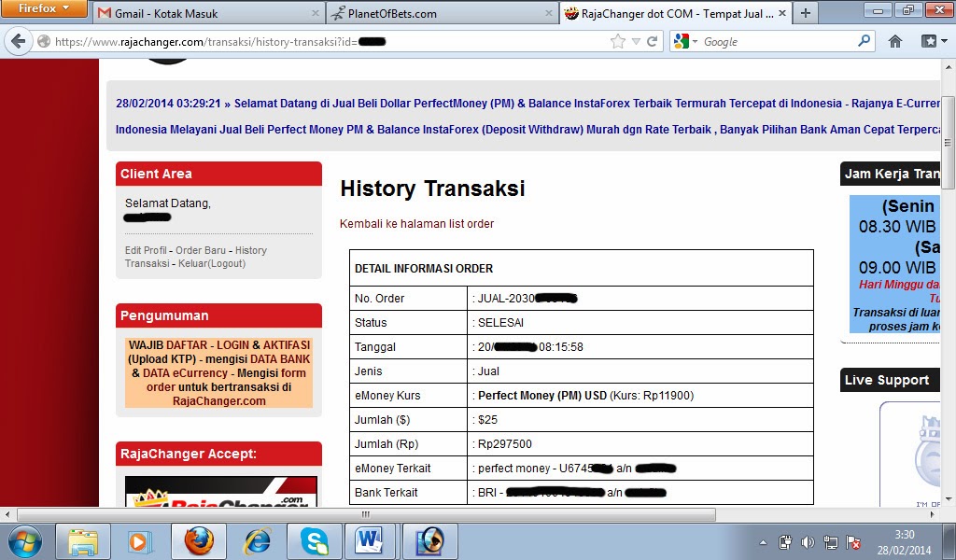Click the RajaChanger Accept logo image

click(x=220, y=491)
